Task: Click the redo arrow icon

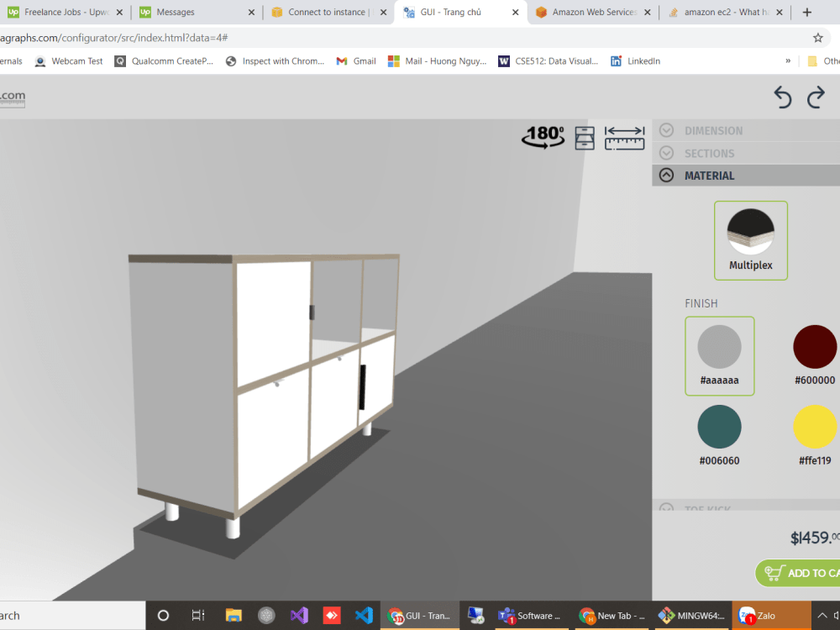Action: click(x=816, y=97)
